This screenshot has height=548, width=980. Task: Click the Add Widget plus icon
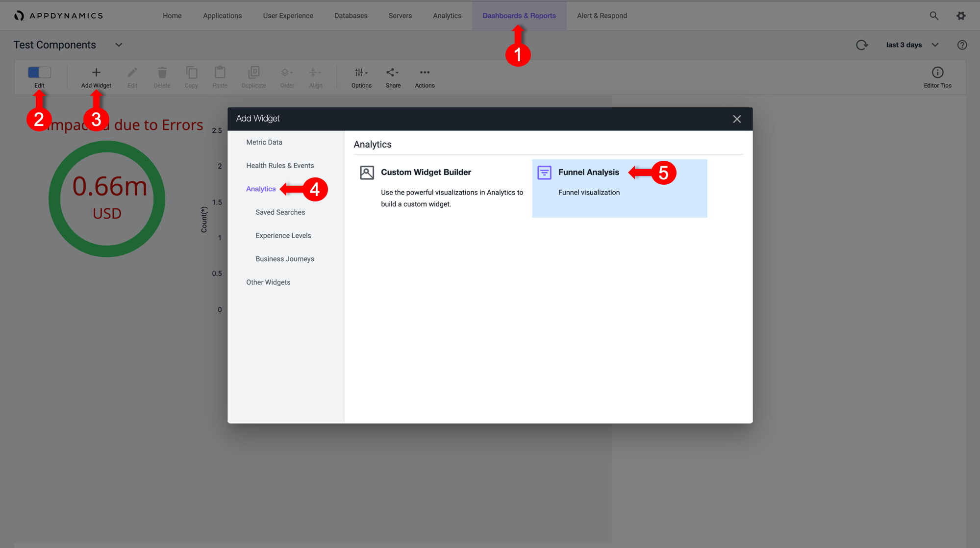[96, 73]
